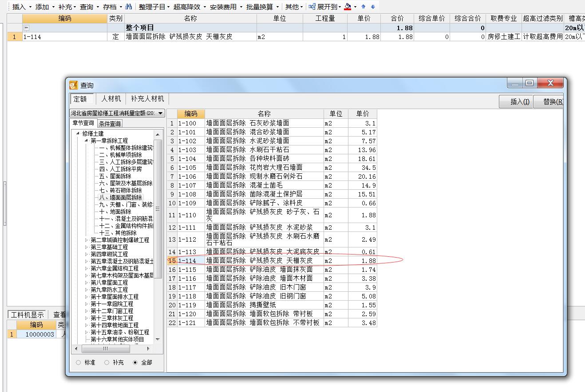Collapse the 修缮土建 tree node
The image size is (585, 392).
coord(78,133)
